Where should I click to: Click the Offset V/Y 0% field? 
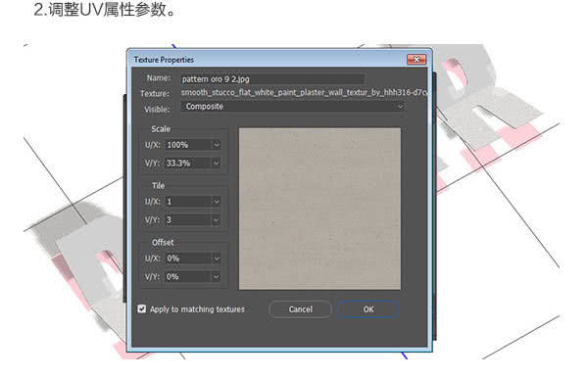pos(188,276)
